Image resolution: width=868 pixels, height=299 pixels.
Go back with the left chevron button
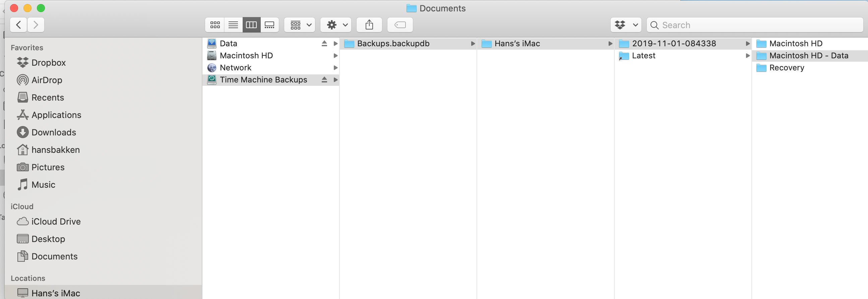tap(18, 25)
